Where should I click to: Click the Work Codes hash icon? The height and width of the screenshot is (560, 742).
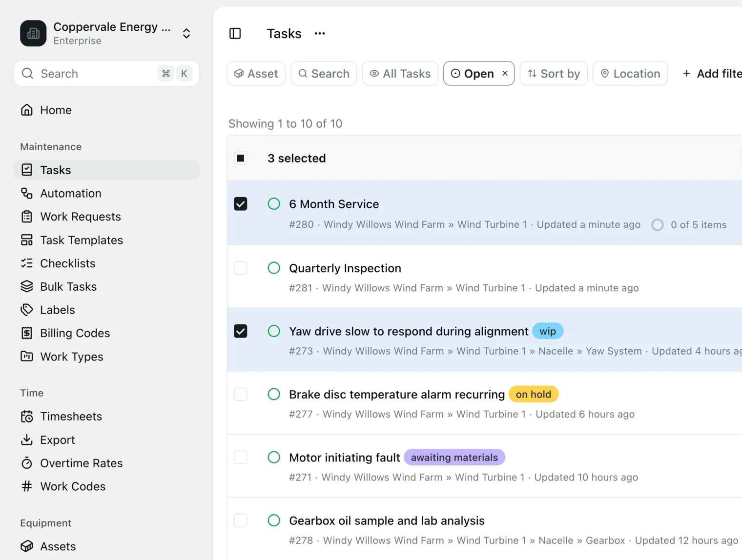point(27,486)
